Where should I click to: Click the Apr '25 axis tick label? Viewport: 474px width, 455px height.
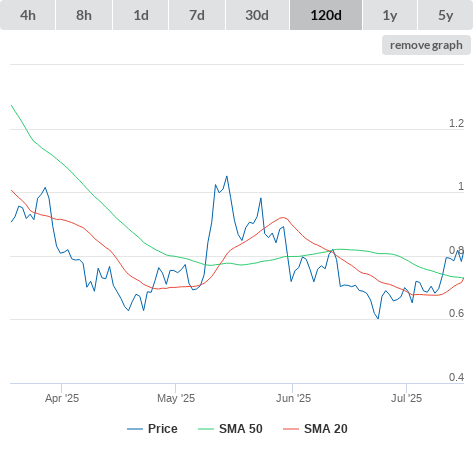coord(62,398)
